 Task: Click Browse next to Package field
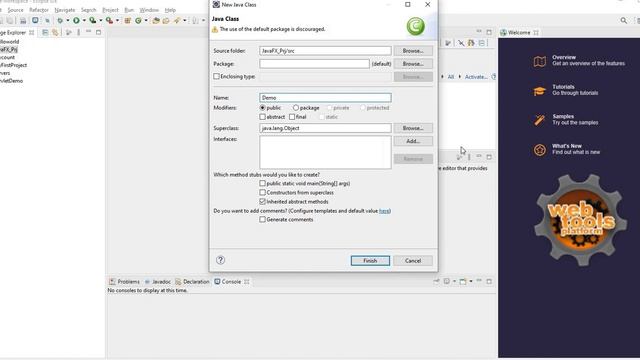413,64
